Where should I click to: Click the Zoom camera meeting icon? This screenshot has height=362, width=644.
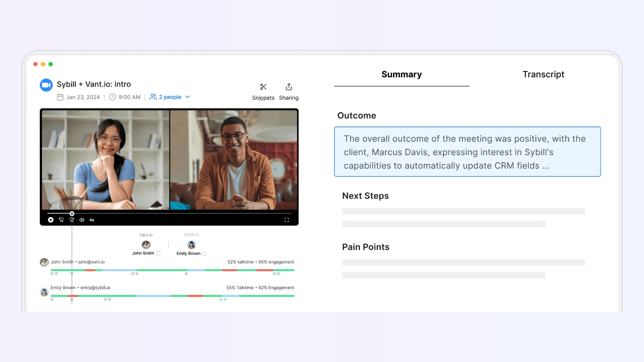(x=46, y=85)
